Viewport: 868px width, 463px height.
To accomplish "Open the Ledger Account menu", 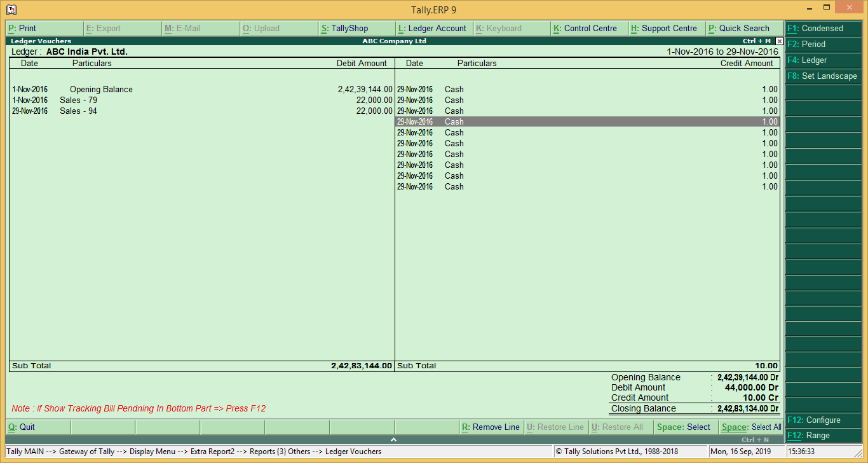I will tap(433, 28).
